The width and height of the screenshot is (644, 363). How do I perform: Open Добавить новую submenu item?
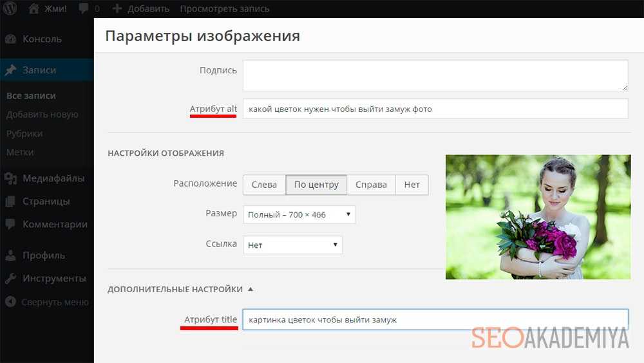click(43, 115)
